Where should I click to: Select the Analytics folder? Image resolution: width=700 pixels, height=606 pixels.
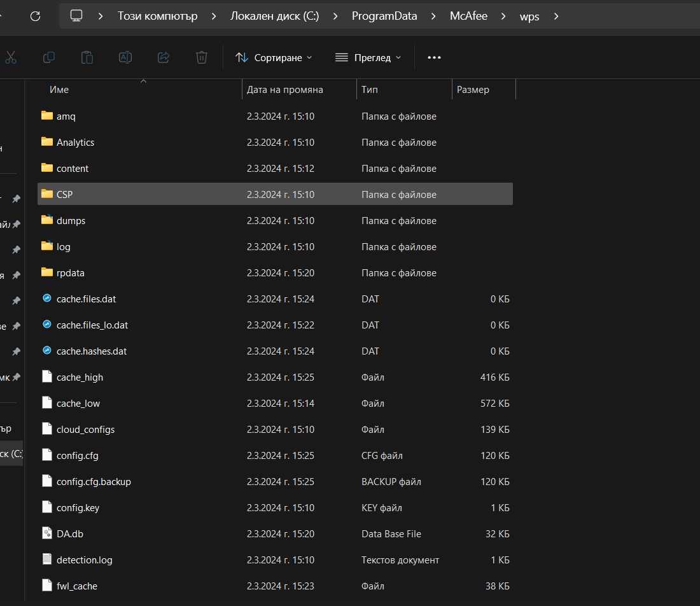[x=75, y=143]
